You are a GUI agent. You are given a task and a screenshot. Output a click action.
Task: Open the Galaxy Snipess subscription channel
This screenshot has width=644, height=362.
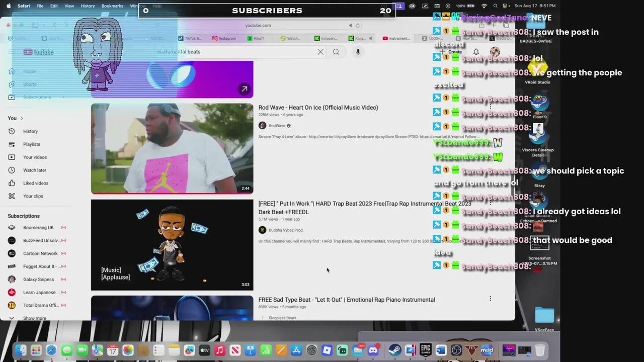point(38,280)
